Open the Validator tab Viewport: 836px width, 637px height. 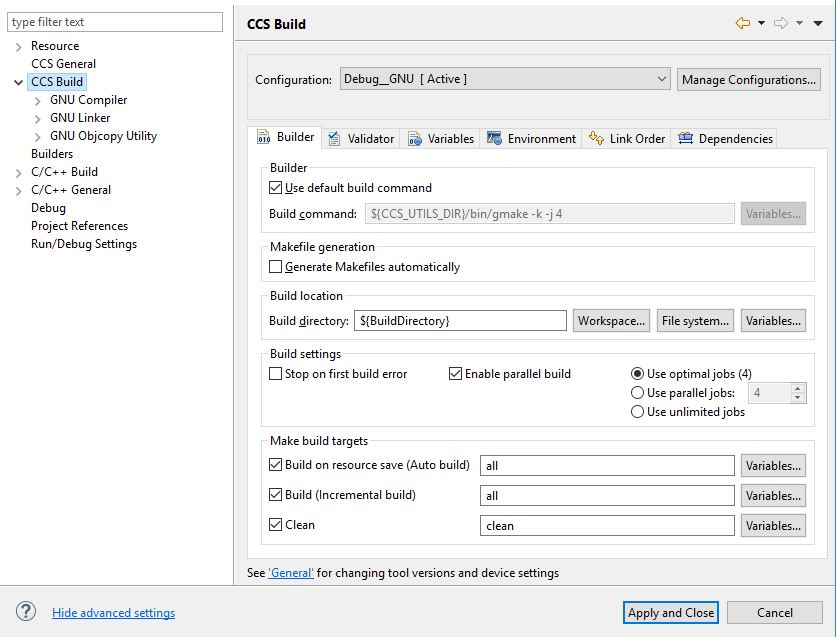pyautogui.click(x=361, y=139)
